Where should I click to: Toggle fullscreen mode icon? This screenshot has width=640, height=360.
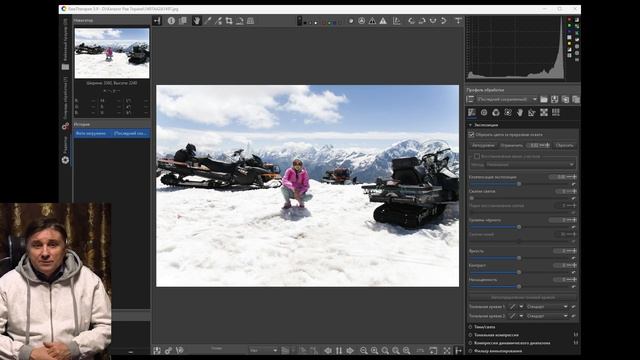pyautogui.click(x=447, y=350)
